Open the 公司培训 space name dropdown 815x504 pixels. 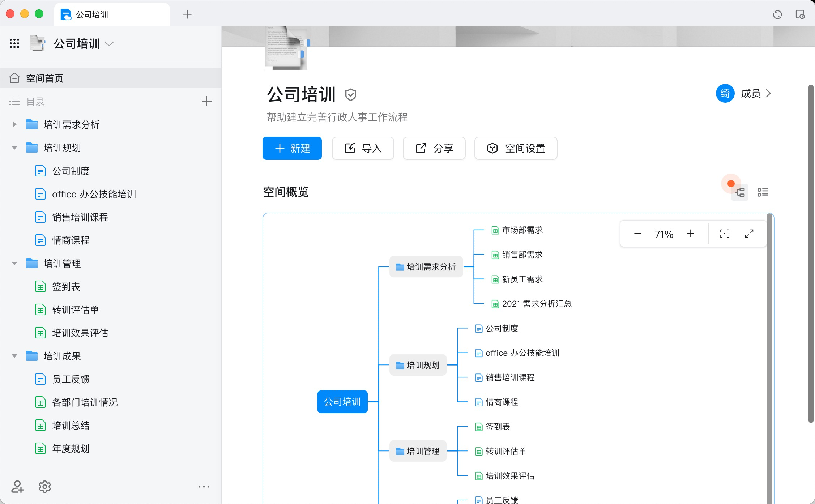[x=110, y=44]
